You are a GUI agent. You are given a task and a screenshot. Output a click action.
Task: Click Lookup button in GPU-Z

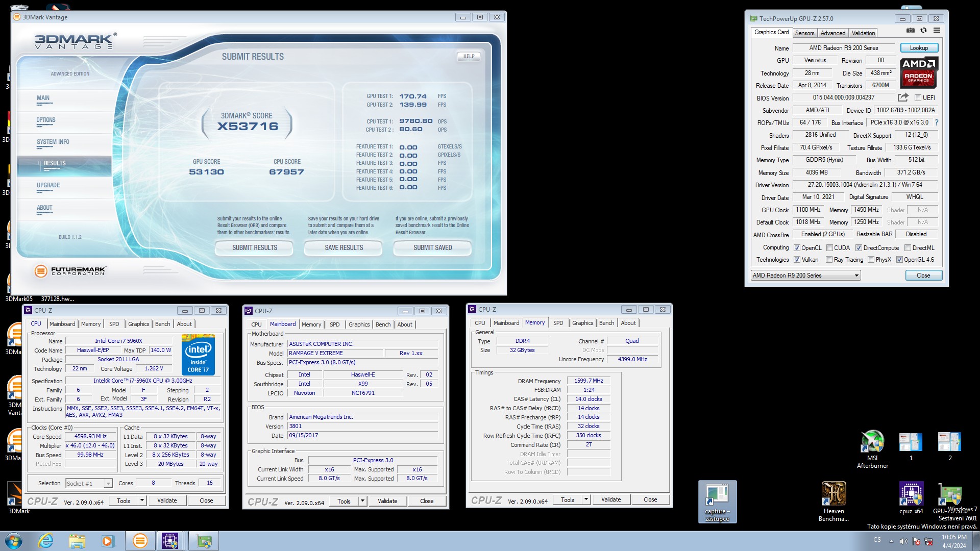[919, 48]
